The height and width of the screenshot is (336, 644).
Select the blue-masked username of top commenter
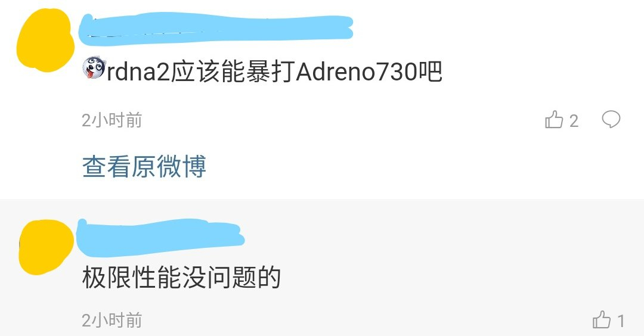point(216,29)
